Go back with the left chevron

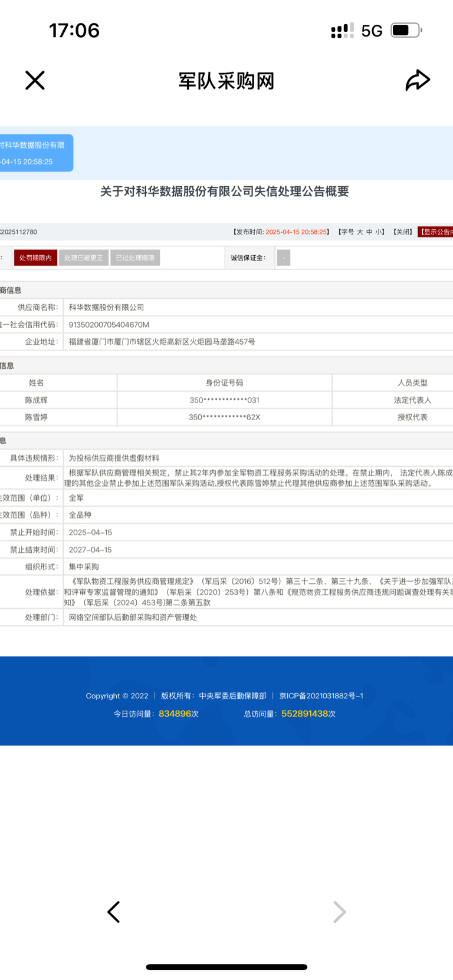click(x=114, y=912)
